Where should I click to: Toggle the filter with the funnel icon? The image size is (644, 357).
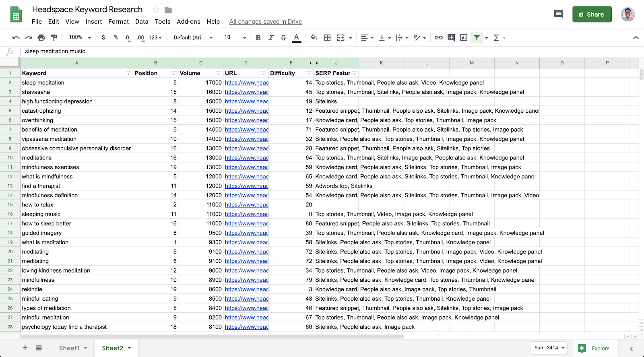pos(477,37)
